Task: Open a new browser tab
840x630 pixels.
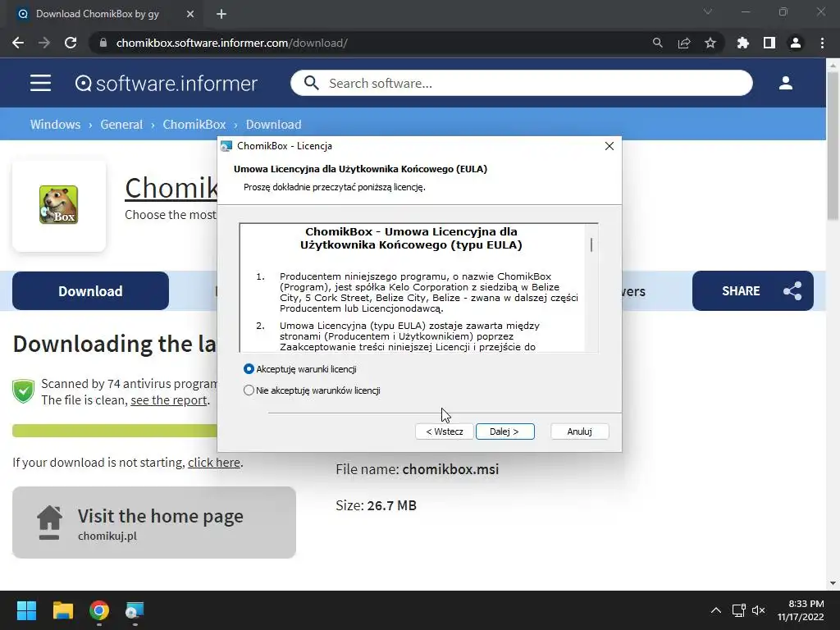Action: 221,14
